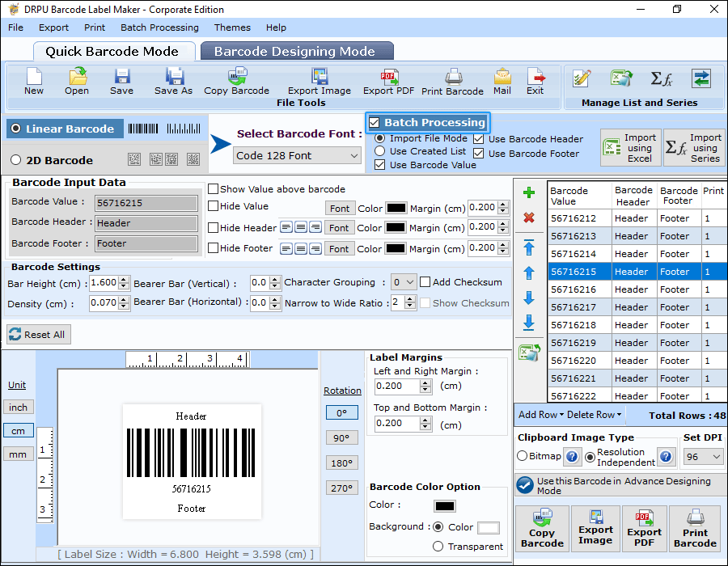Delete row with red cross icon

pyautogui.click(x=529, y=218)
